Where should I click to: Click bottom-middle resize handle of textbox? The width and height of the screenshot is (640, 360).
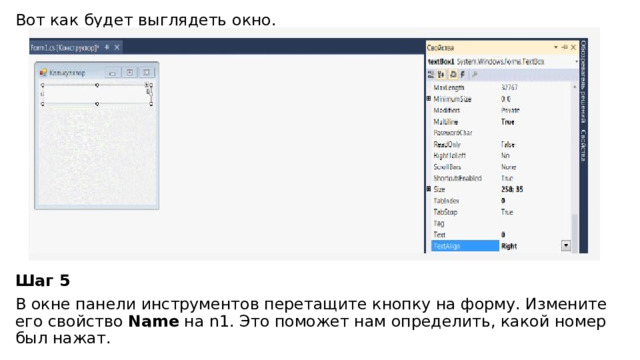97,104
